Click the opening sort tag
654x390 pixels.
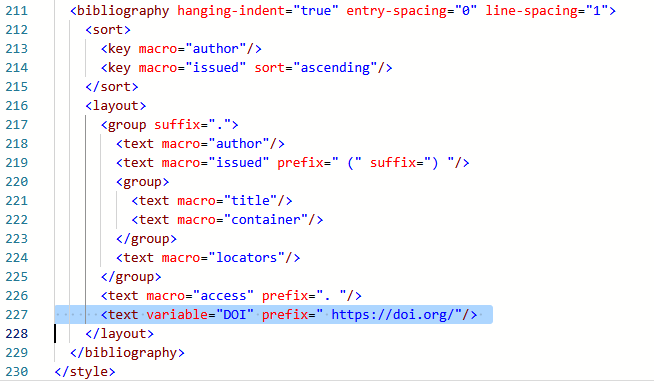pyautogui.click(x=108, y=30)
